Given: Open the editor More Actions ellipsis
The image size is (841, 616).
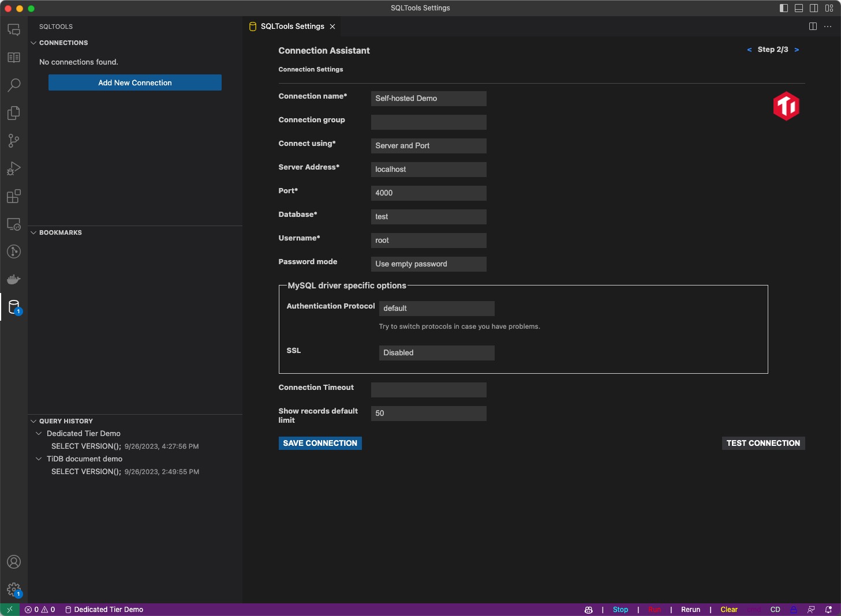Looking at the screenshot, I should pyautogui.click(x=828, y=27).
